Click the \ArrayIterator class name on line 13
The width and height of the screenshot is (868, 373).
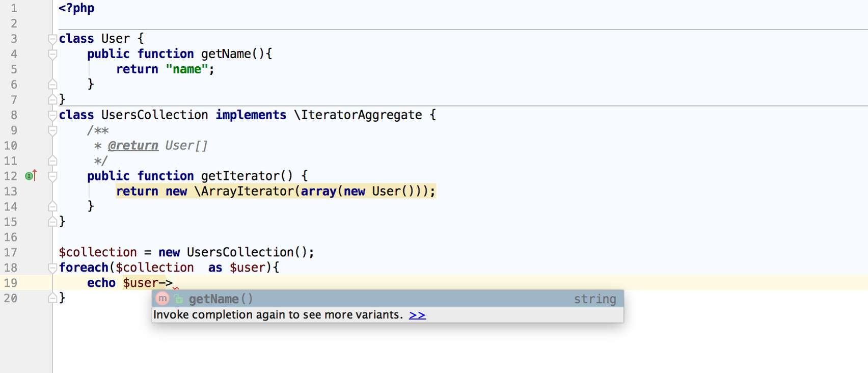(x=244, y=192)
